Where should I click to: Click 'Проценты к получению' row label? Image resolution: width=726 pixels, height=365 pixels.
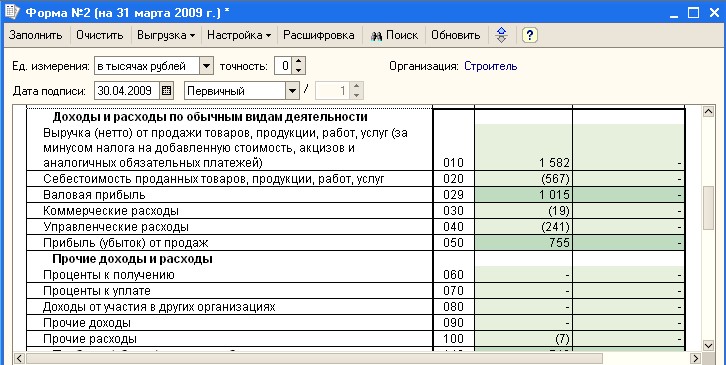tap(109, 275)
